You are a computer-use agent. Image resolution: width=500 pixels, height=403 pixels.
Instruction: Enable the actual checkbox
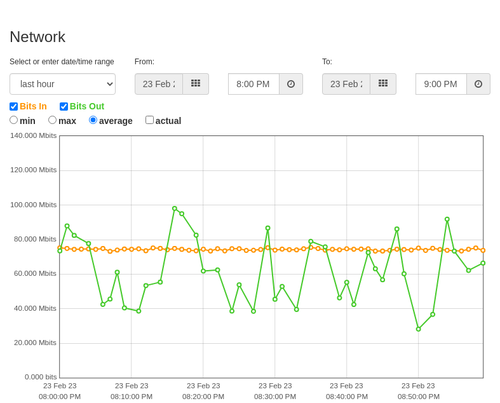click(149, 120)
